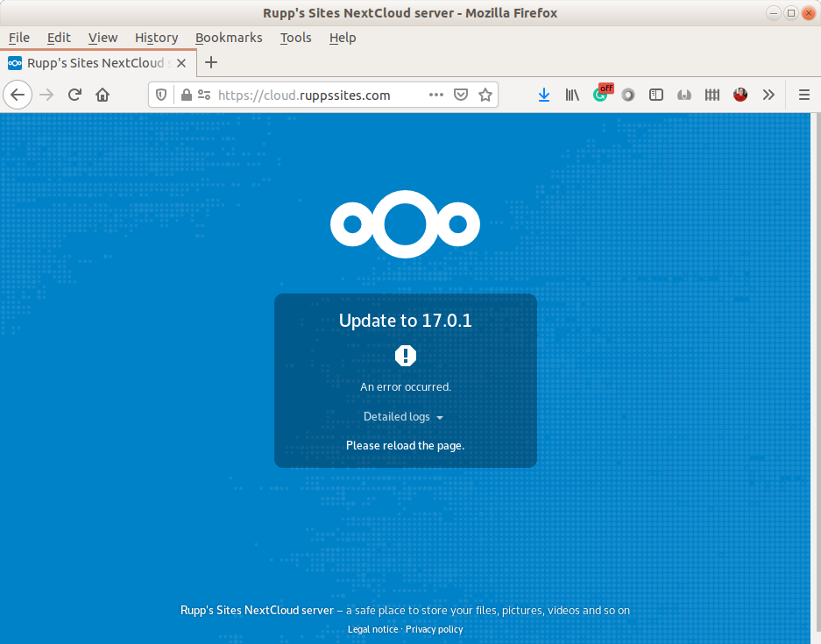Screen dimensions: 821x644
Task: Open the tracking protection shield icon
Action: click(x=161, y=95)
